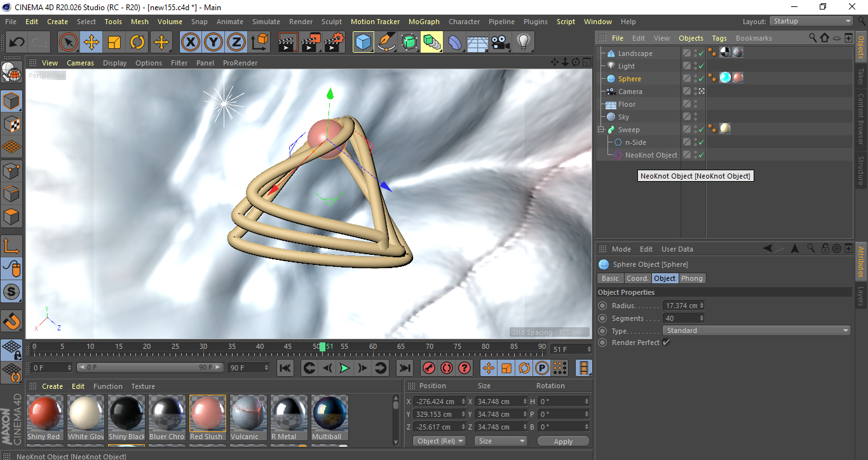Screen dimensions: 868x460
Task: Open the Size mode dropdown
Action: point(501,441)
